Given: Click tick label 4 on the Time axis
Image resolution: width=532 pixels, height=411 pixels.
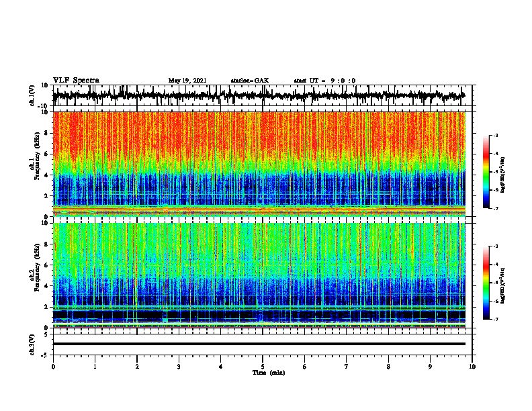Looking at the screenshot, I should click(221, 367).
